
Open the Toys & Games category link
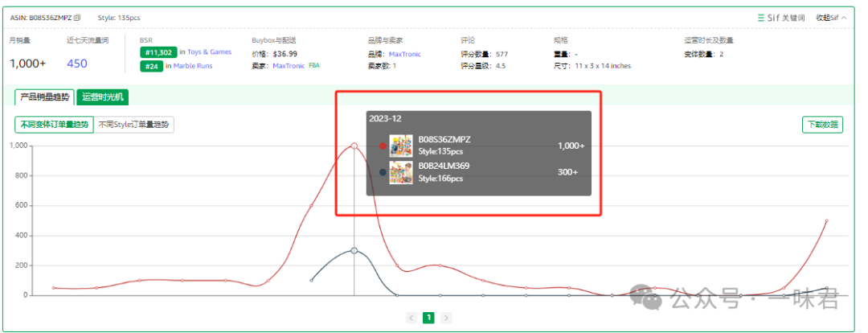pos(209,52)
